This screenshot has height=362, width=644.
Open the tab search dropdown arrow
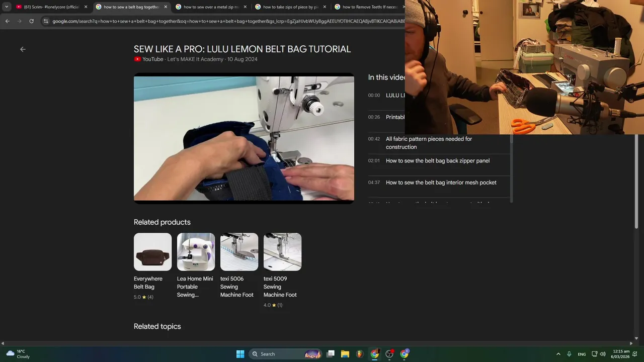click(7, 7)
